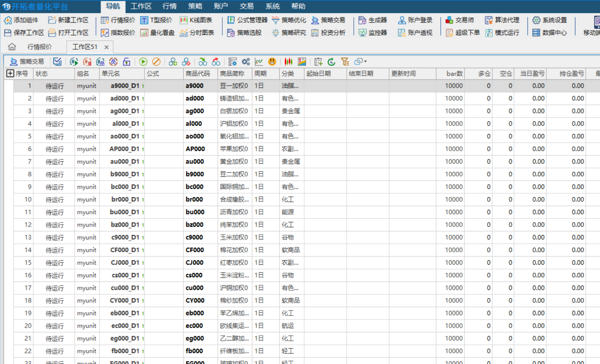
Task: Click the green run play icon
Action: 143,62
